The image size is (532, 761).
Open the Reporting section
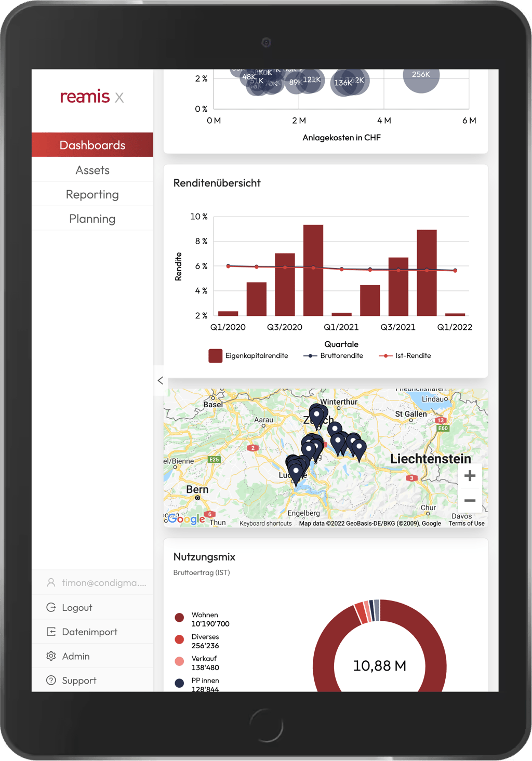92,194
